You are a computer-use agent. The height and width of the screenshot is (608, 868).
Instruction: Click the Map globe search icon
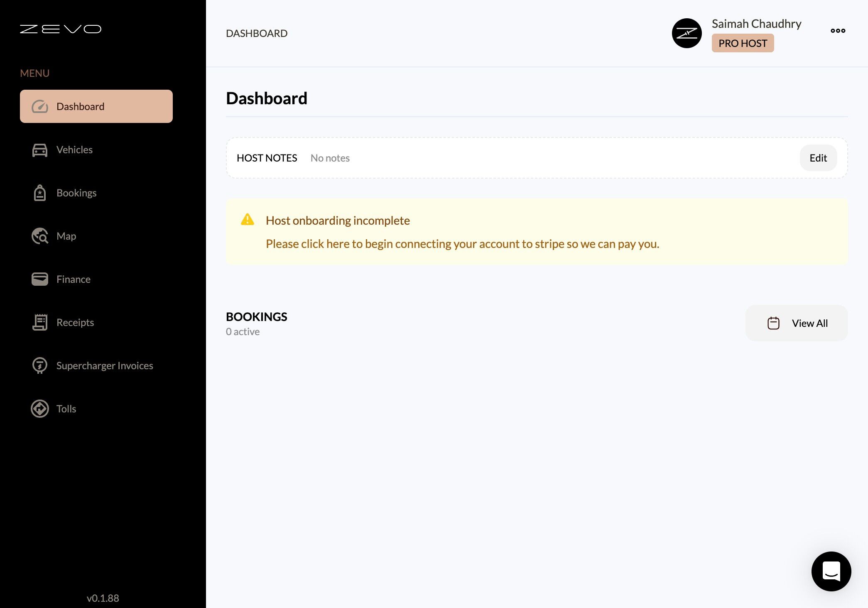tap(40, 236)
